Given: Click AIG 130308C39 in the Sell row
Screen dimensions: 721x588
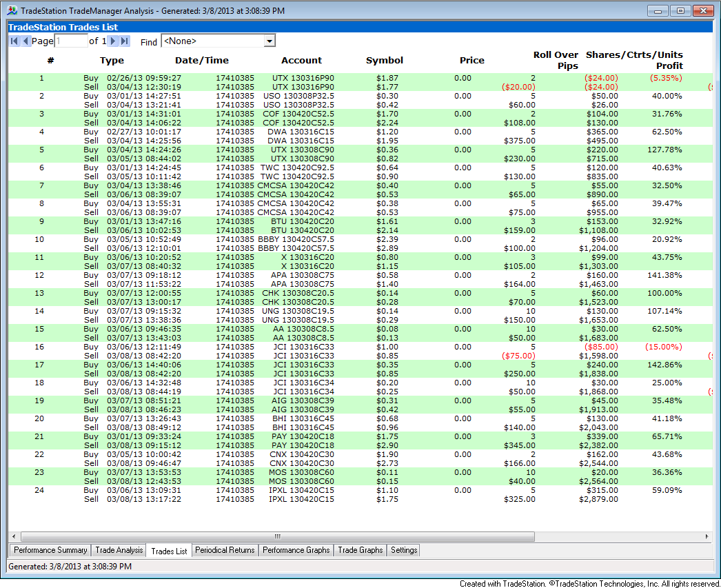Looking at the screenshot, I should [303, 409].
